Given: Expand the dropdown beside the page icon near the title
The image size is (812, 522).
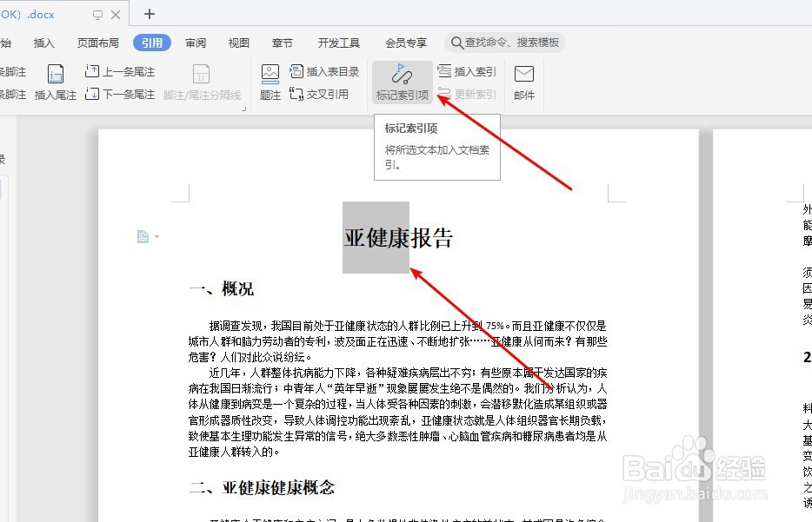Looking at the screenshot, I should coord(155,236).
